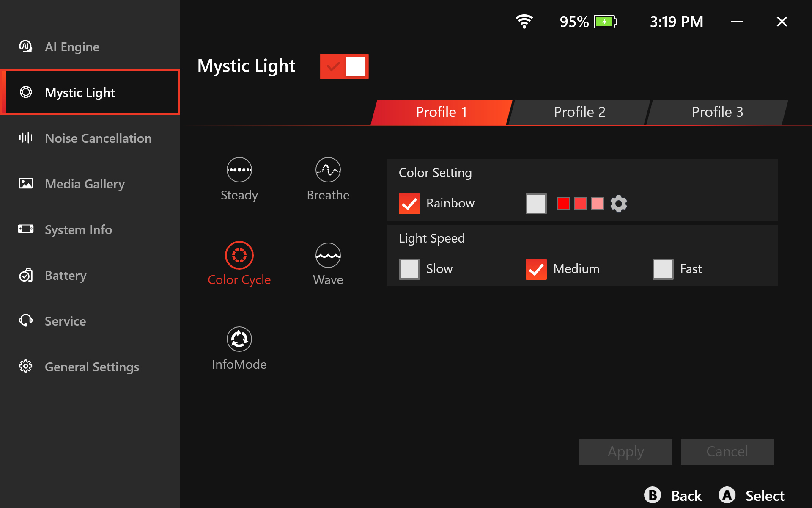The height and width of the screenshot is (508, 812).
Task: Check the custom color checkbox beside swatches
Action: pyautogui.click(x=536, y=204)
